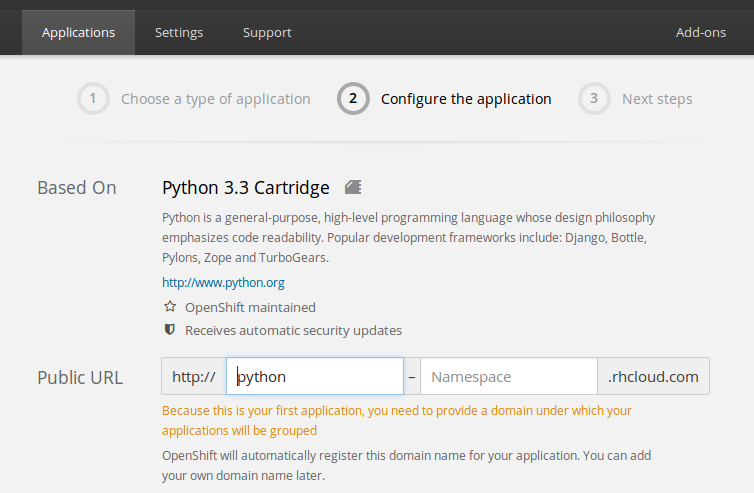This screenshot has height=493, width=754.
Task: Select the step 2 circle icon
Action: [x=353, y=99]
